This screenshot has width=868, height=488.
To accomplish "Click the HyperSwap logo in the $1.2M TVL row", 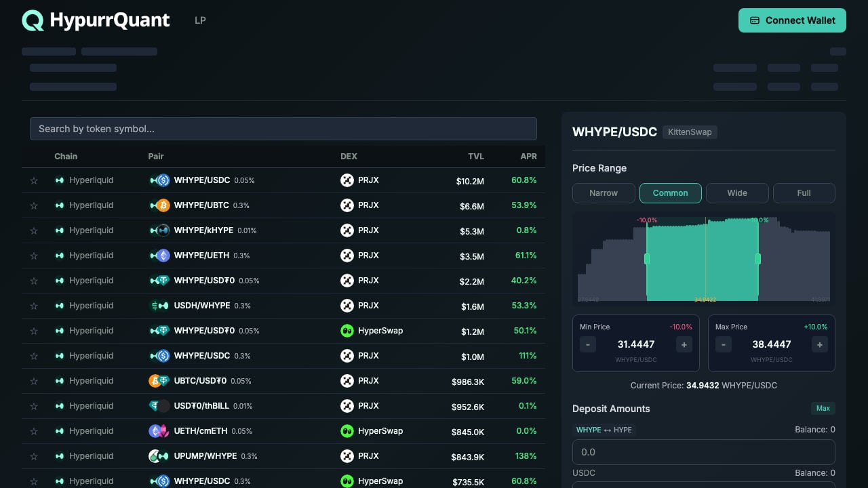I will pyautogui.click(x=347, y=331).
